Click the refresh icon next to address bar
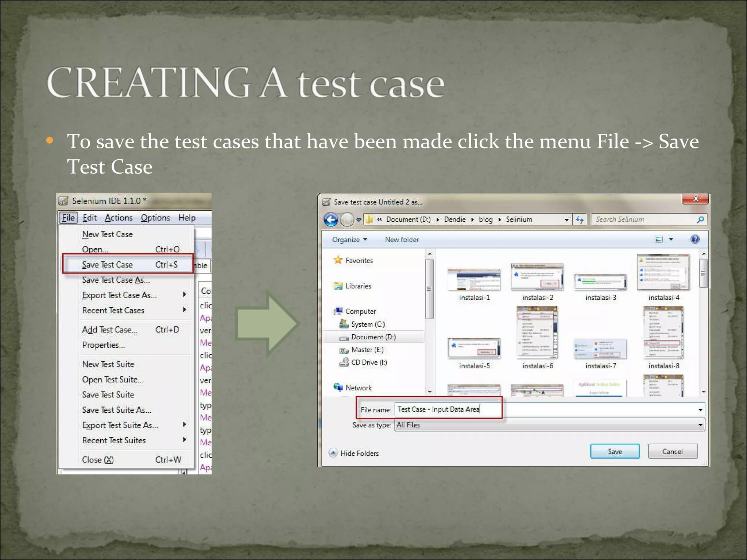This screenshot has height=560, width=747. tap(580, 219)
